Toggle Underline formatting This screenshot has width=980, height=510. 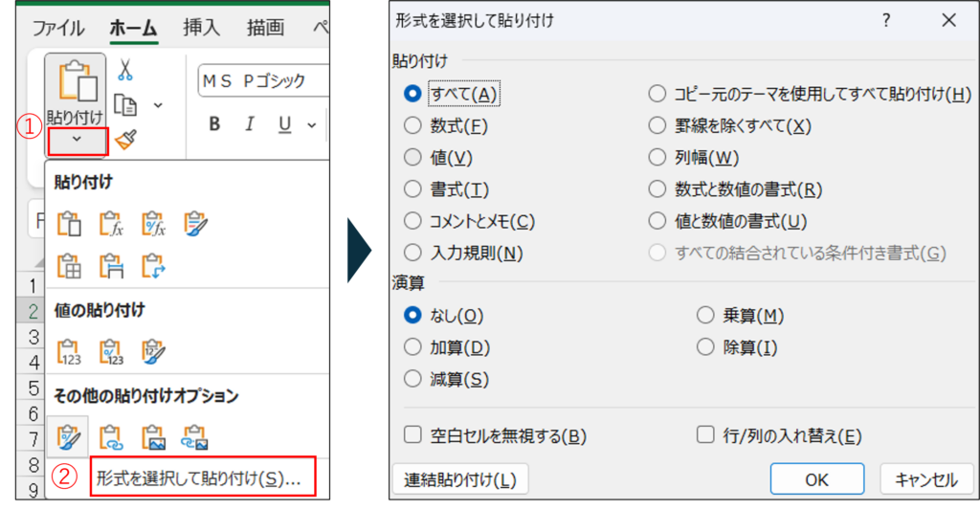(284, 124)
